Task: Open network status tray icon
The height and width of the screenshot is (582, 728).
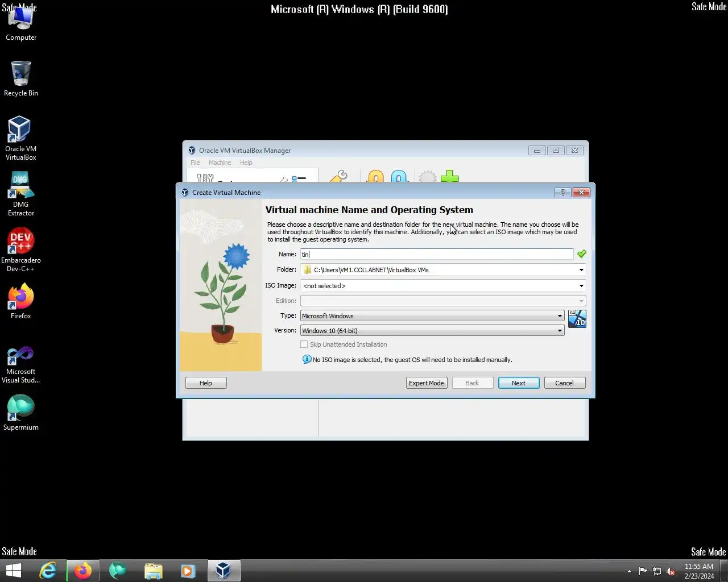Action: (657, 571)
